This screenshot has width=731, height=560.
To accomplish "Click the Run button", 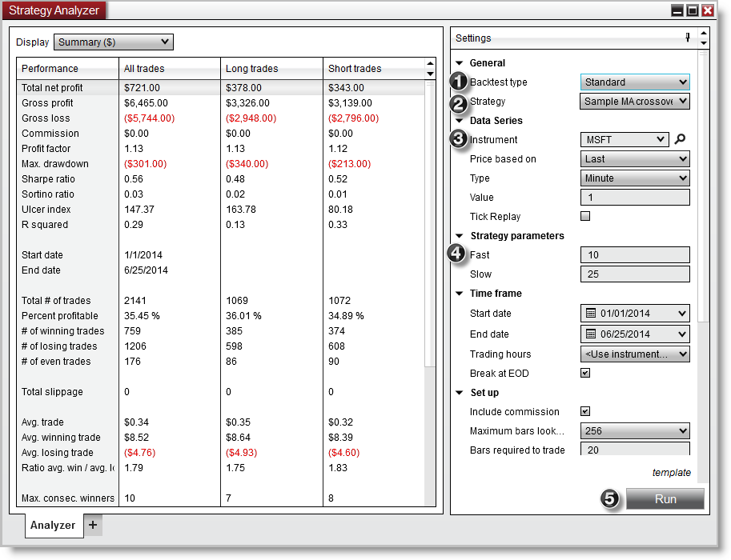I will click(x=665, y=498).
